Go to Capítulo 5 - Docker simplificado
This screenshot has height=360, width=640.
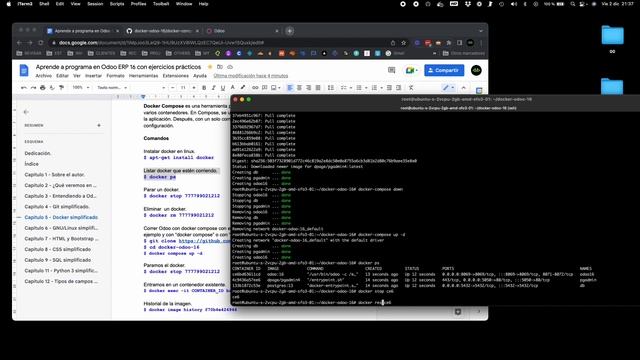click(61, 218)
